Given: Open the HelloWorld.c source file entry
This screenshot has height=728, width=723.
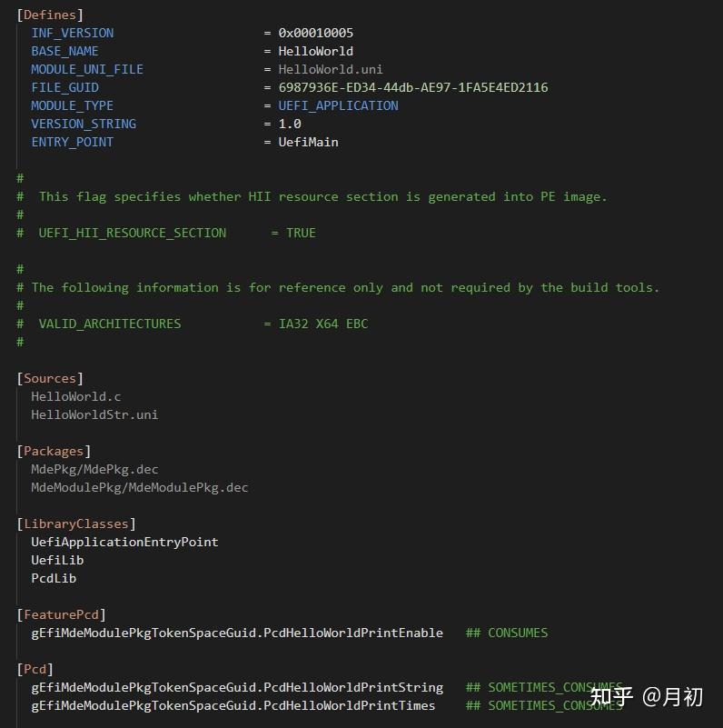Looking at the screenshot, I should 76,396.
